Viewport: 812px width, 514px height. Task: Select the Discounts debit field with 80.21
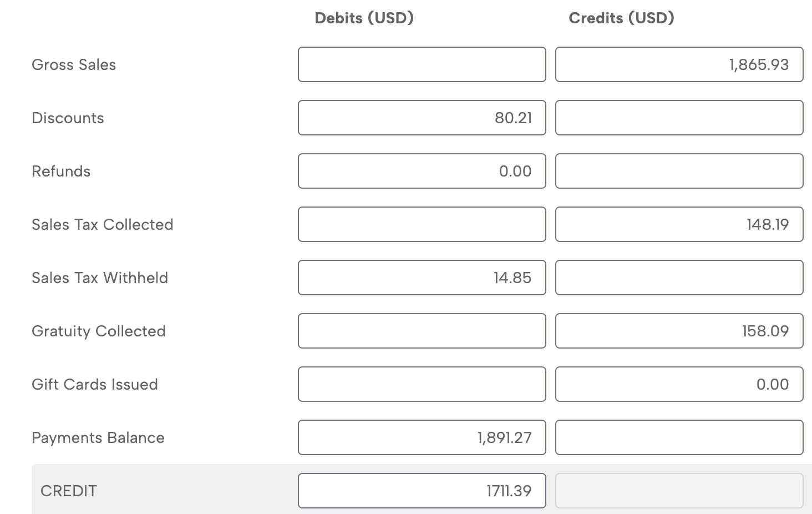point(422,118)
